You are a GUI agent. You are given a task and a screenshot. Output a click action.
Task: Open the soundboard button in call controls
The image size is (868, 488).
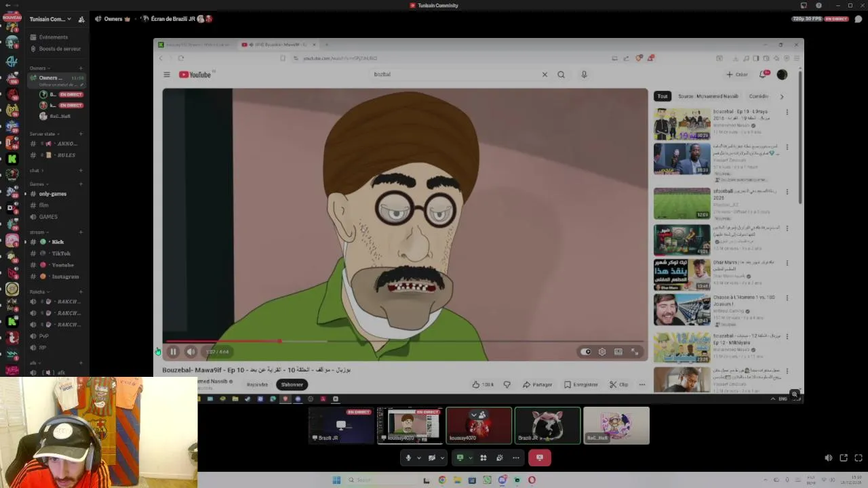pos(500,457)
